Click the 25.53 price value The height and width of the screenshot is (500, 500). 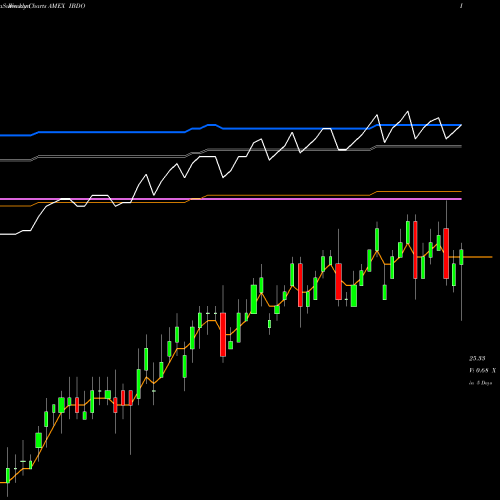(477, 358)
